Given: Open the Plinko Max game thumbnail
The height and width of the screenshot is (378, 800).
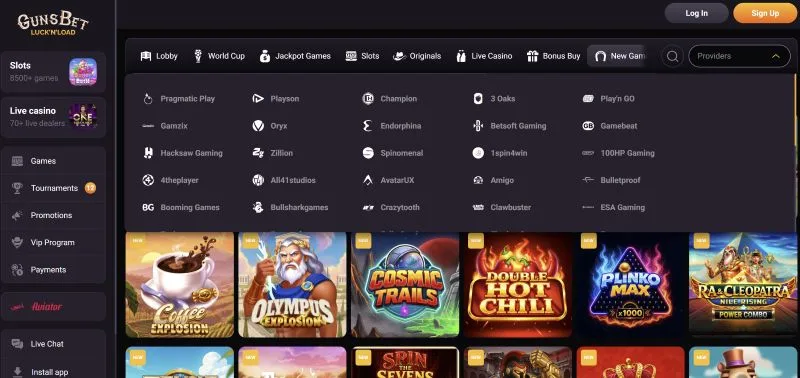Looking at the screenshot, I should (631, 285).
